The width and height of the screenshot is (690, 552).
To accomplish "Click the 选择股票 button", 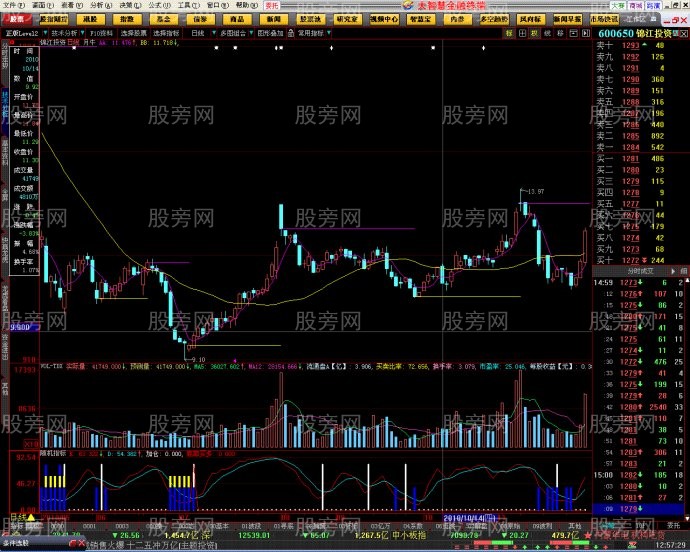I will pos(134,33).
